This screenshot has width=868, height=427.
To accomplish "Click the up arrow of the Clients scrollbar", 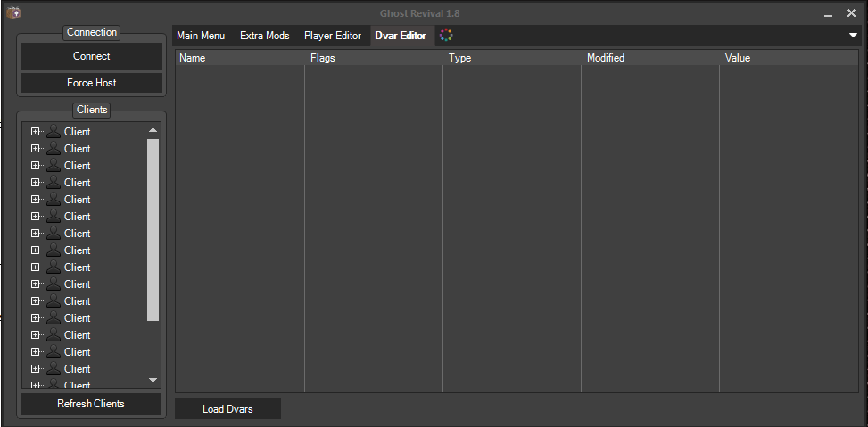I will [x=153, y=130].
